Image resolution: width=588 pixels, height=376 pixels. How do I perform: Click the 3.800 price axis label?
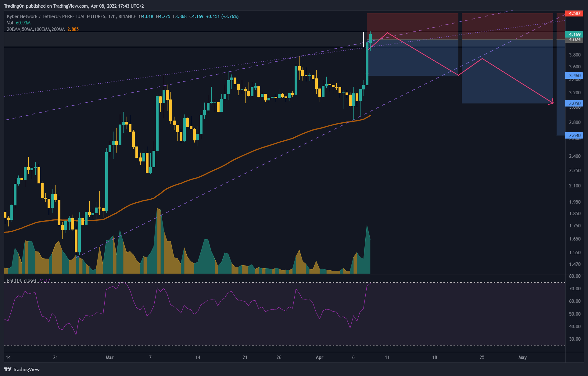(575, 55)
